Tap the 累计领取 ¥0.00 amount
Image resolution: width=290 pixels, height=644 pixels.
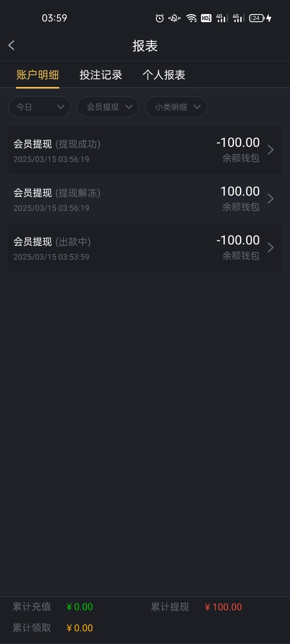(80, 628)
